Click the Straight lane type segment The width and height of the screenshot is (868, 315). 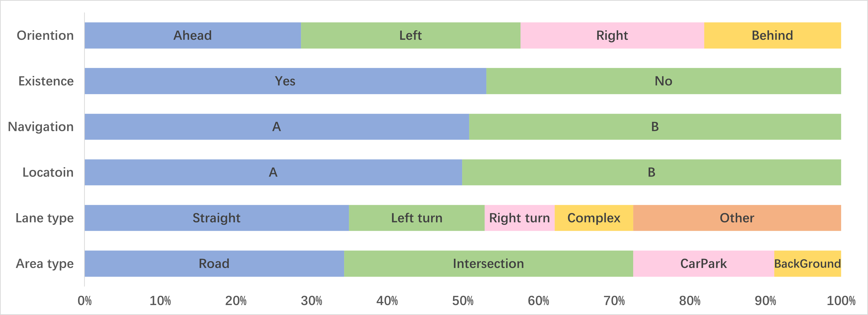[216, 218]
